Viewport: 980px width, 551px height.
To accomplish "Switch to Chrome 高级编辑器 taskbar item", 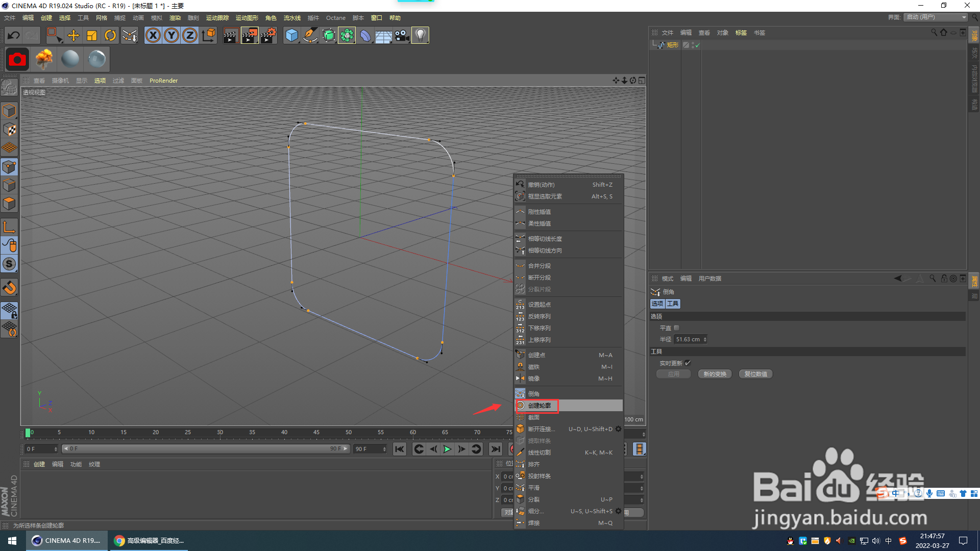I will [149, 541].
